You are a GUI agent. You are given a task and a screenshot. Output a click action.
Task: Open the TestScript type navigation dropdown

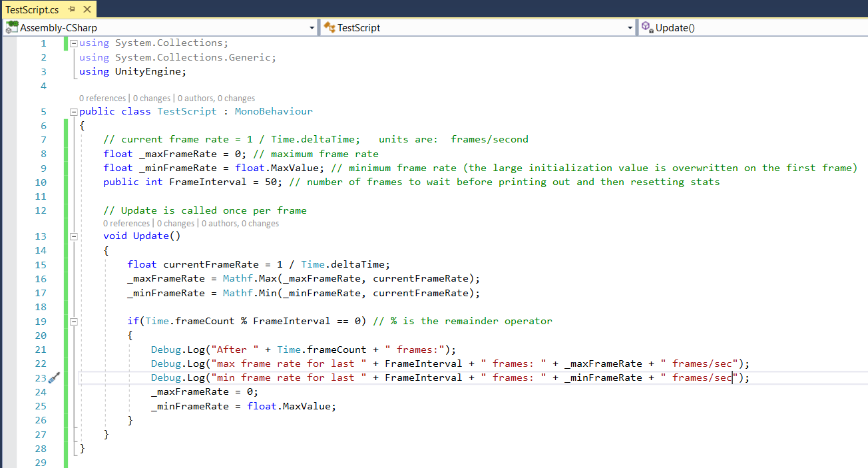479,27
